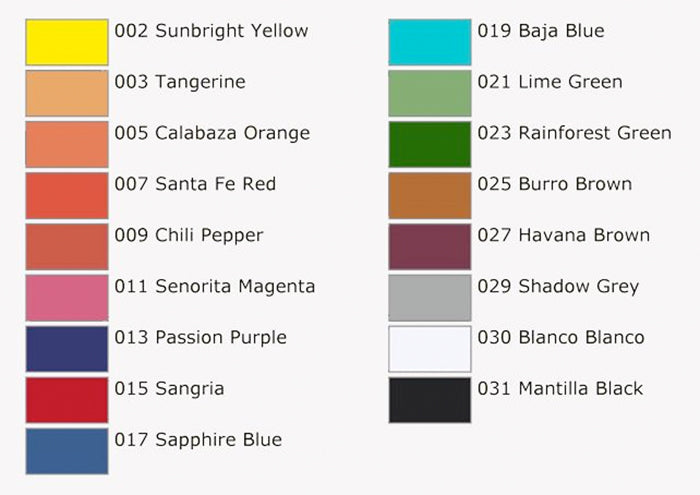Select the Sangria red swatch

pyautogui.click(x=67, y=400)
